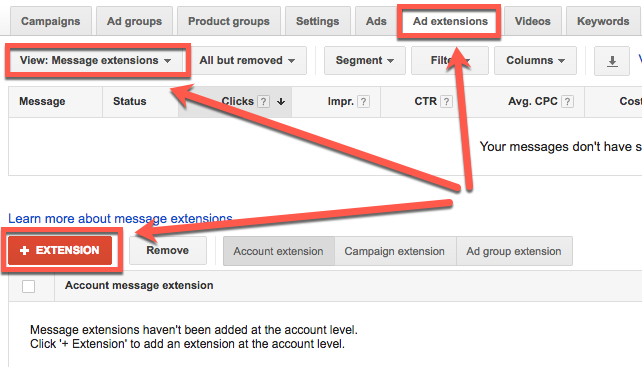The height and width of the screenshot is (367, 642).
Task: Click the red + EXTENSION button
Action: [60, 250]
